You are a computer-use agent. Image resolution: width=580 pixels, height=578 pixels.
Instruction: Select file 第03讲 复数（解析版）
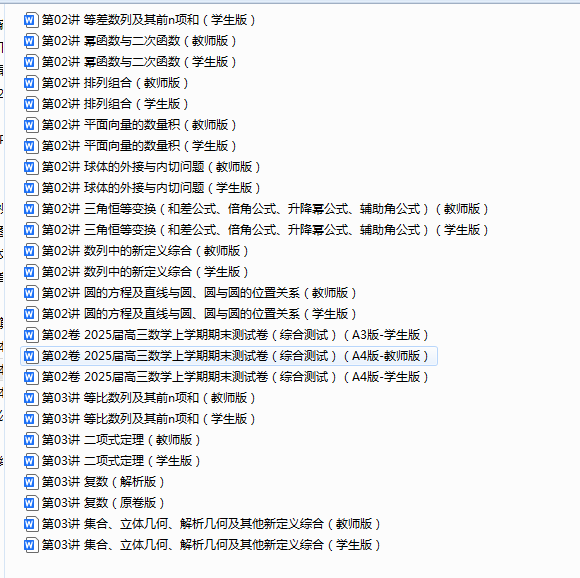[94, 482]
